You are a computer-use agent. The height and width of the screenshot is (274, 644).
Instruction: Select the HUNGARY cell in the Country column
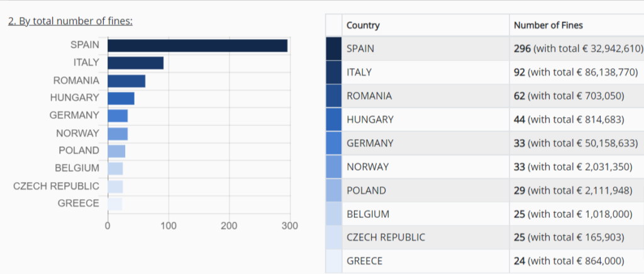(x=426, y=120)
